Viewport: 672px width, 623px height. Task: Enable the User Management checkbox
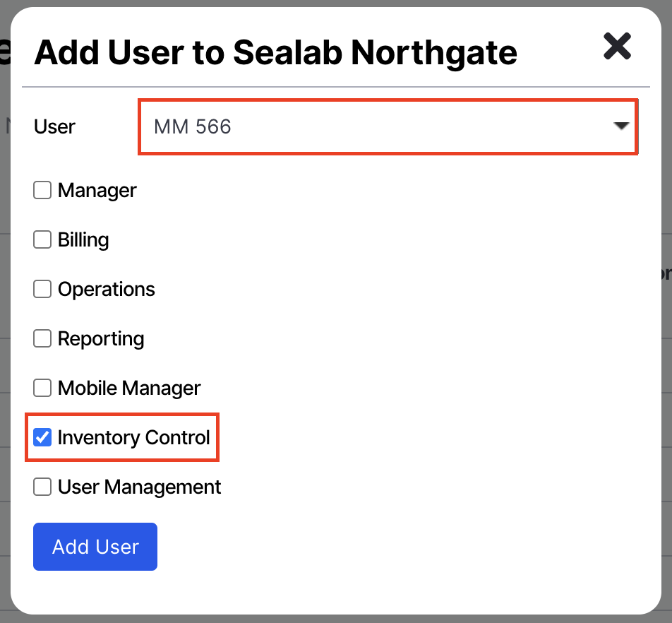42,487
